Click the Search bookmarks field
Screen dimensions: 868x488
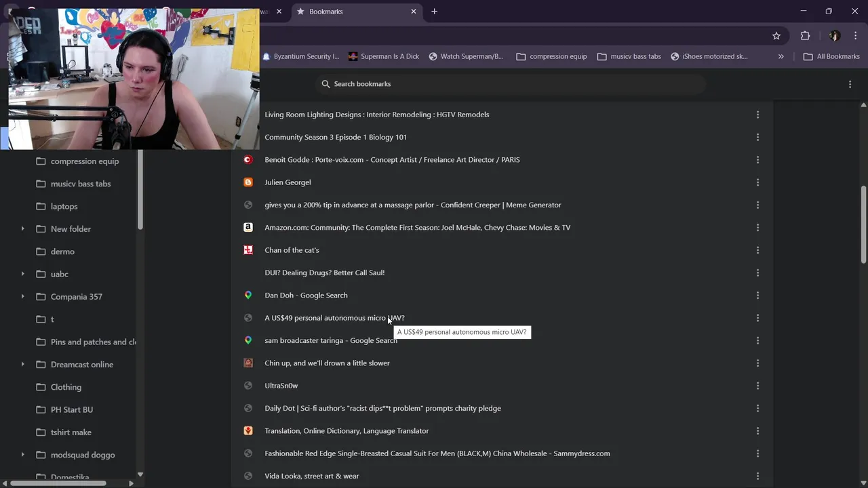pos(510,84)
